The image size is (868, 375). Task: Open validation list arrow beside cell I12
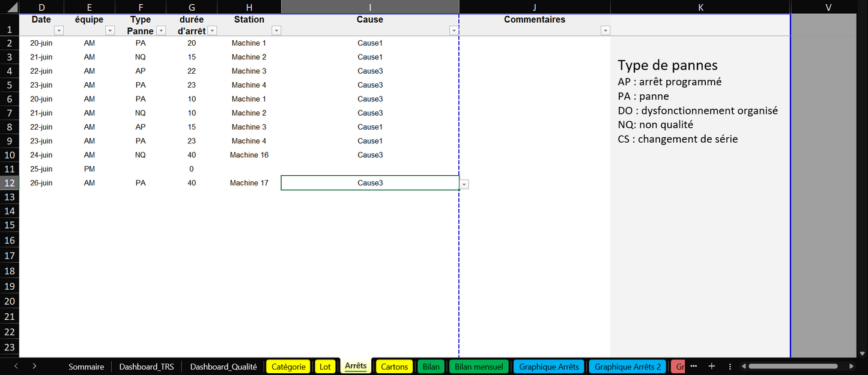[x=464, y=184]
